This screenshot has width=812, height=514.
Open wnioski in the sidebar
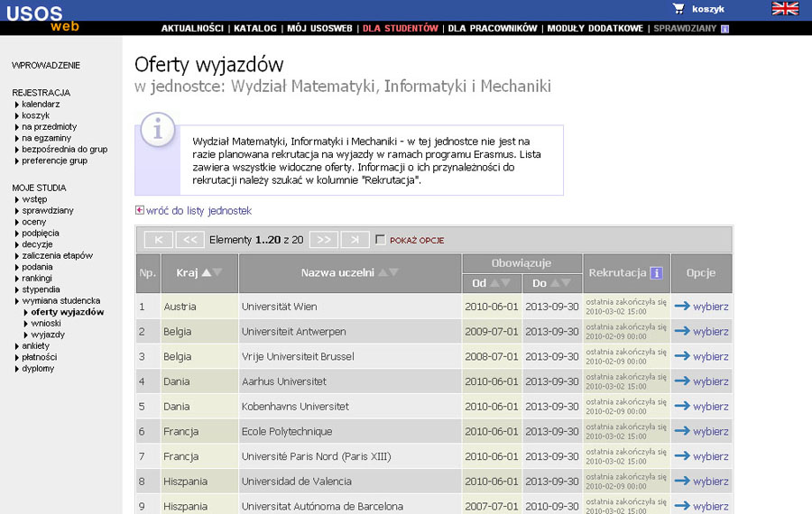click(x=46, y=323)
